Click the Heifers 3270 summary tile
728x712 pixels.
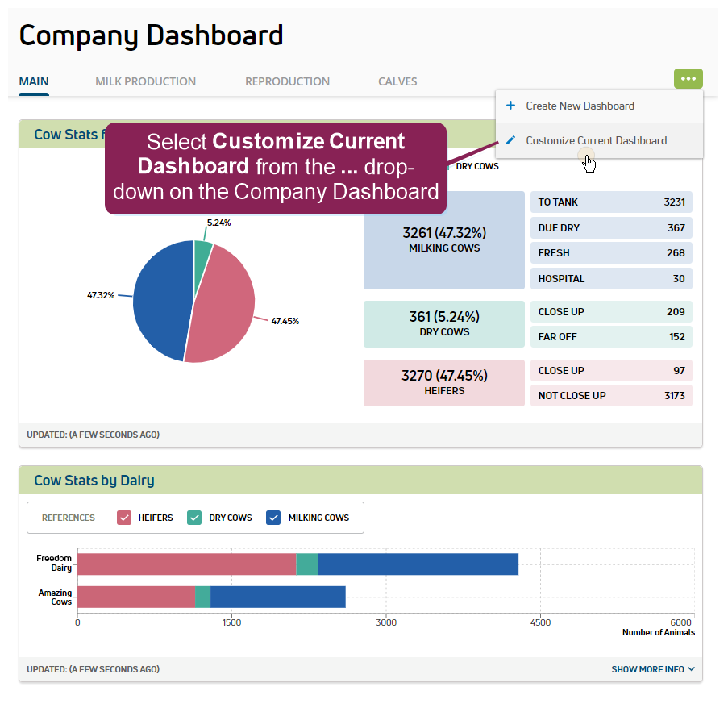(x=444, y=382)
